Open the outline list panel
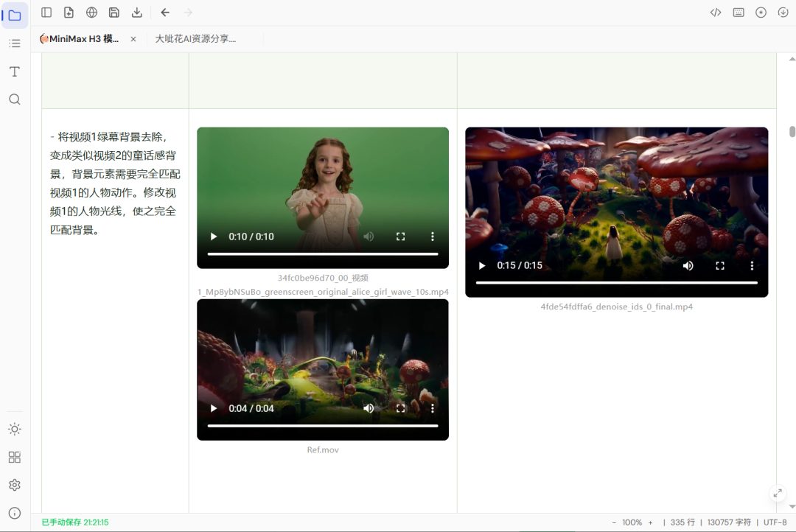The image size is (796, 532). coord(15,43)
